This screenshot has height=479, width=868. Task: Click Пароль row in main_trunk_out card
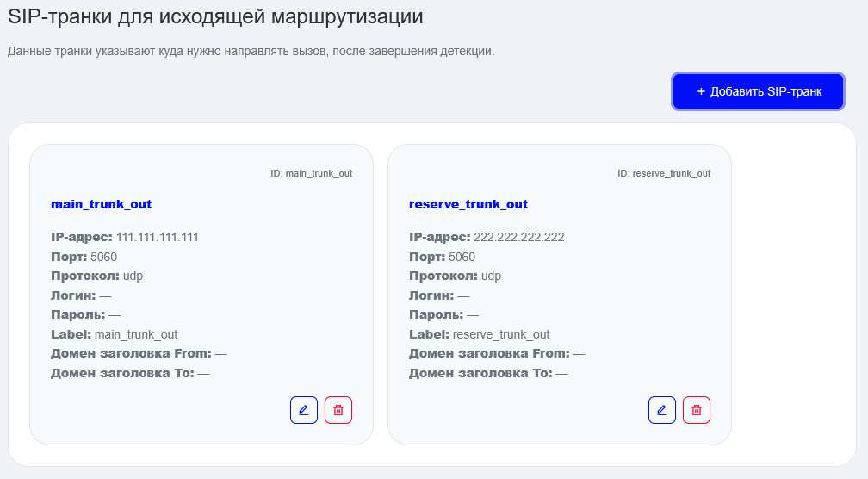click(x=86, y=315)
